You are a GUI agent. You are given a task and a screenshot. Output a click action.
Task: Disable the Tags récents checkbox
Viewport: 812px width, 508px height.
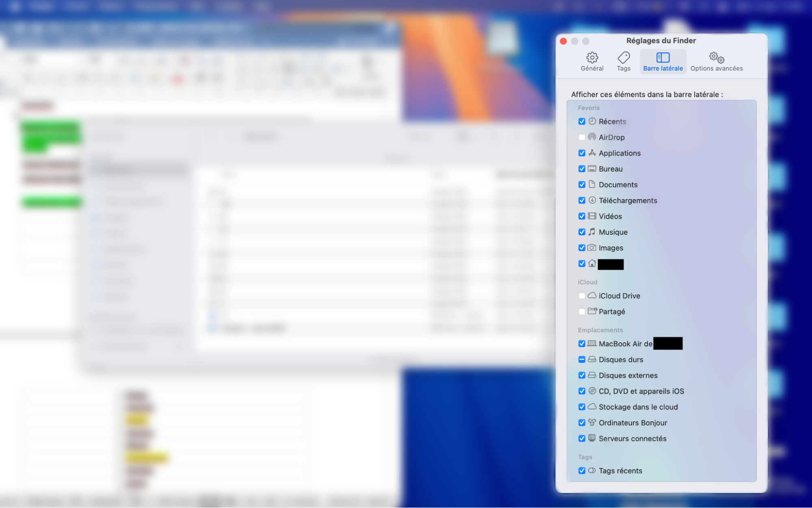point(582,470)
